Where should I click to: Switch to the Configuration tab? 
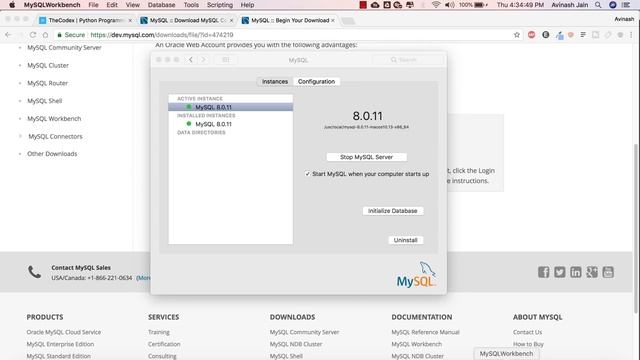pyautogui.click(x=316, y=82)
